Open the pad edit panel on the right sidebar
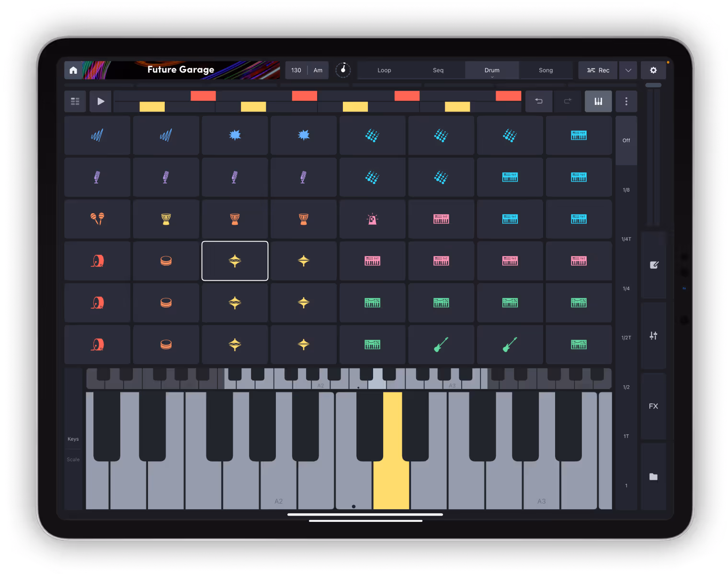Screen dimensions: 728x574 653,264
